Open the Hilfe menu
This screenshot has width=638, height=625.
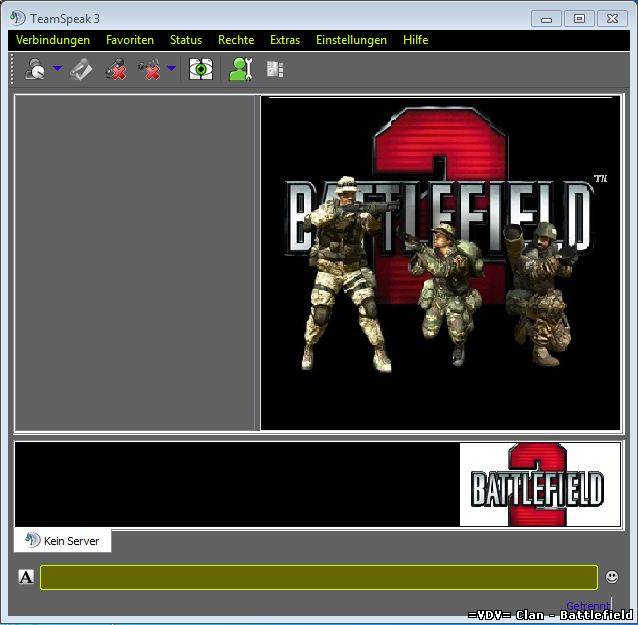[x=415, y=40]
